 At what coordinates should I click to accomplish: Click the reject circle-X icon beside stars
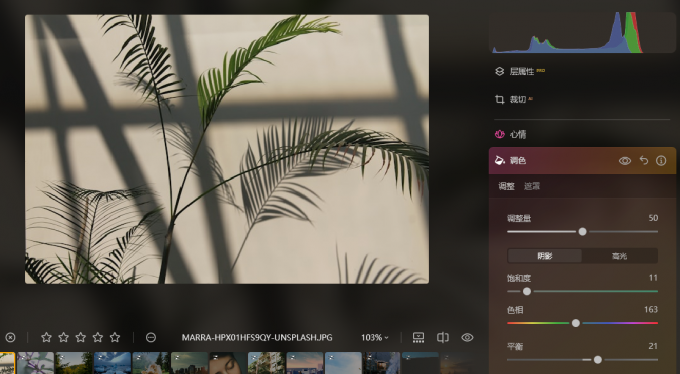coord(10,338)
